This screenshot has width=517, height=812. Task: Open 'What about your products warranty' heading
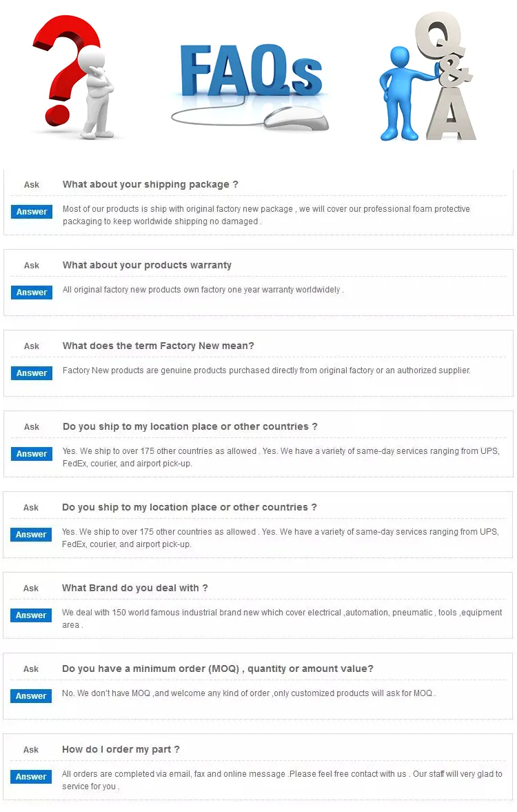click(x=147, y=266)
